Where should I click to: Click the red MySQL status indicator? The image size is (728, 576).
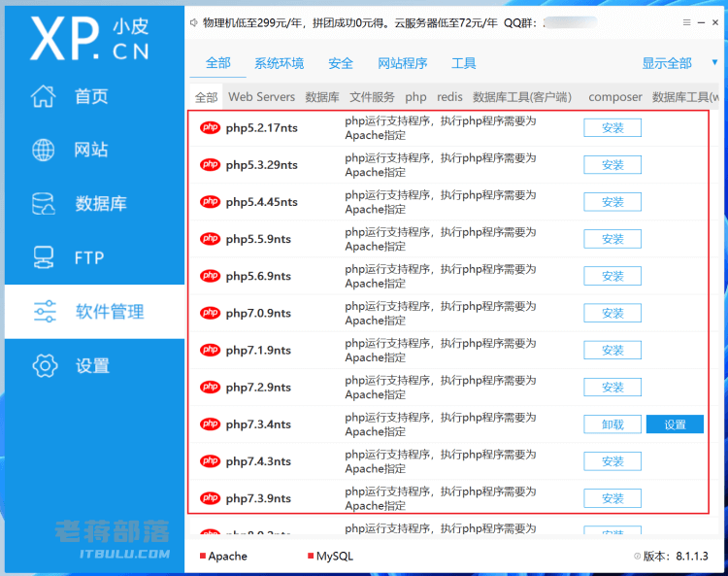tap(311, 556)
